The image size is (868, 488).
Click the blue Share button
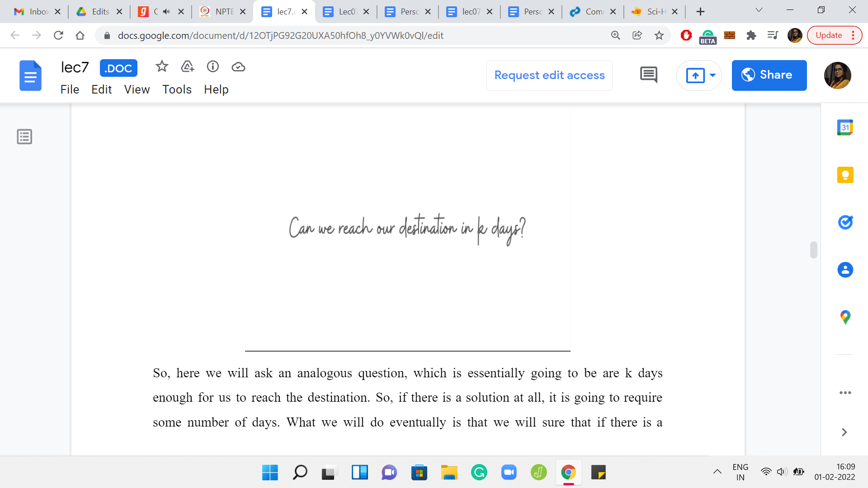(769, 75)
